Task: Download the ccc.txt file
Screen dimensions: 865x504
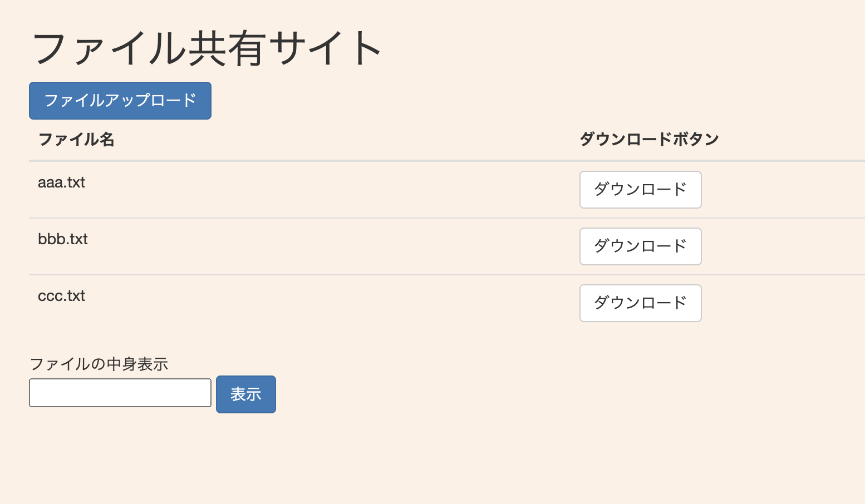Action: [640, 303]
